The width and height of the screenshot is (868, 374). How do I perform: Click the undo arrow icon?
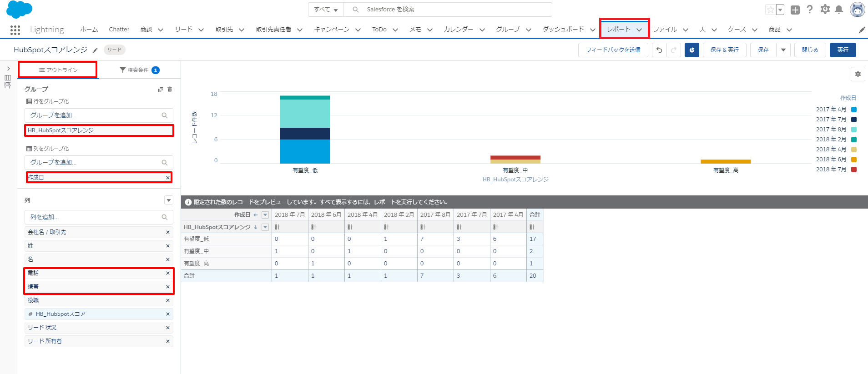pos(659,50)
